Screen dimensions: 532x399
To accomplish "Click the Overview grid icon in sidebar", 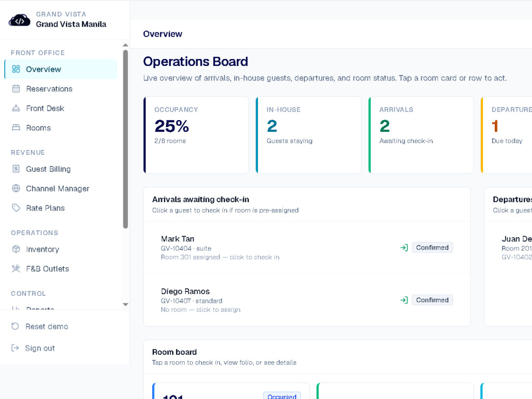I will tap(16, 69).
